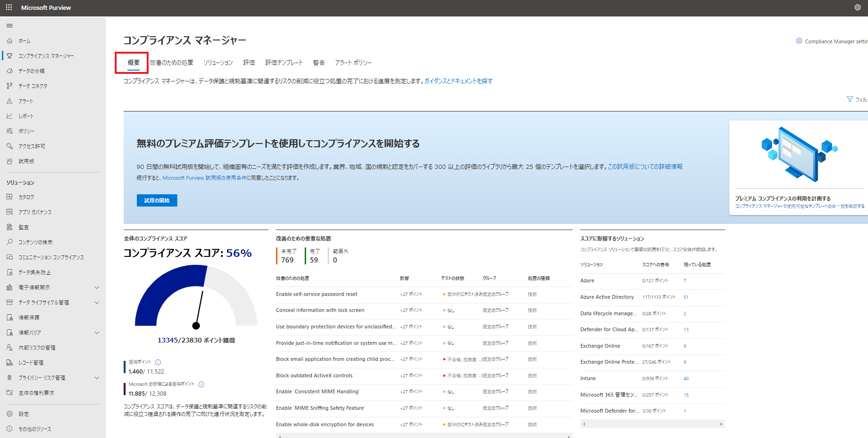Open Microsoft Purview 試用版の使用条件 link
The height and width of the screenshot is (438, 868).
click(x=205, y=178)
